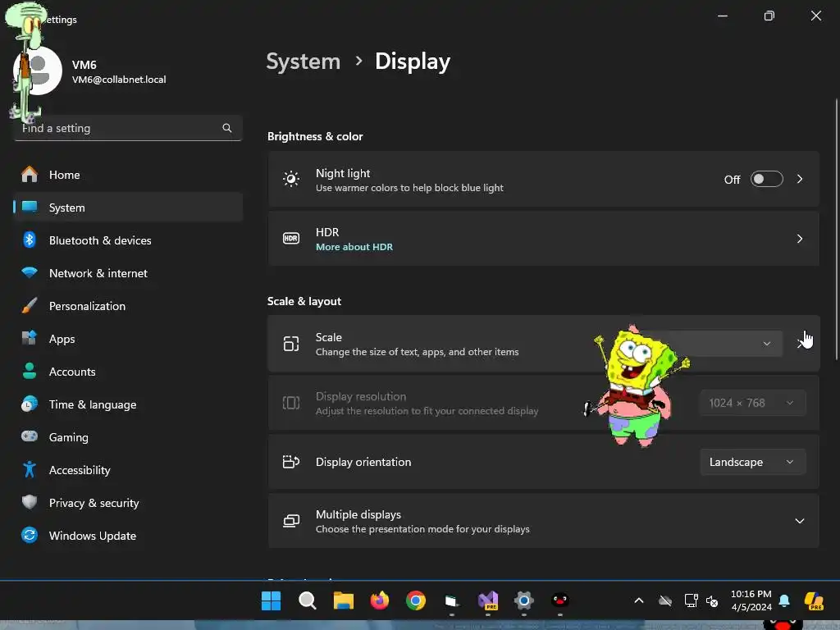Select Windows Update in sidebar
Image resolution: width=840 pixels, height=630 pixels.
tap(128, 536)
